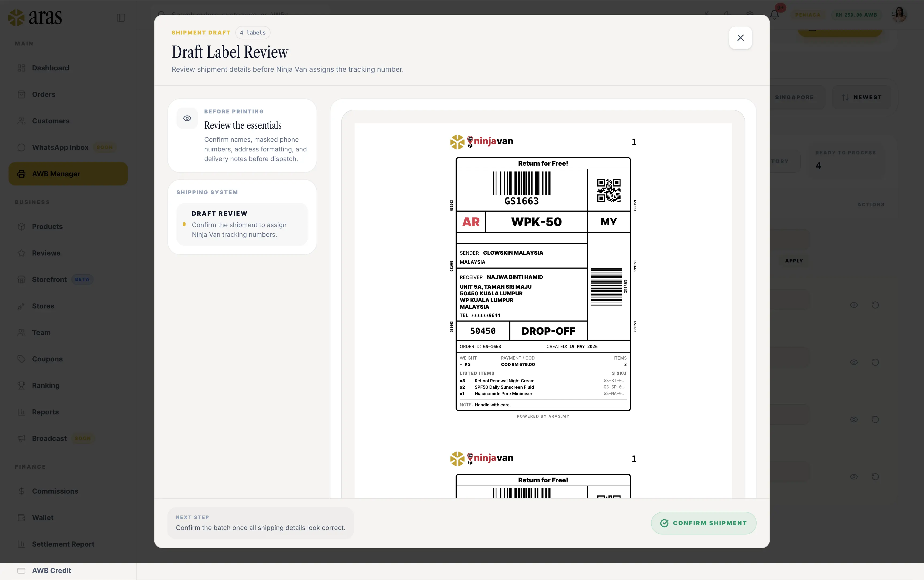Screen dimensions: 924x580
Task: Click the Team members icon
Action: [x=21, y=333]
